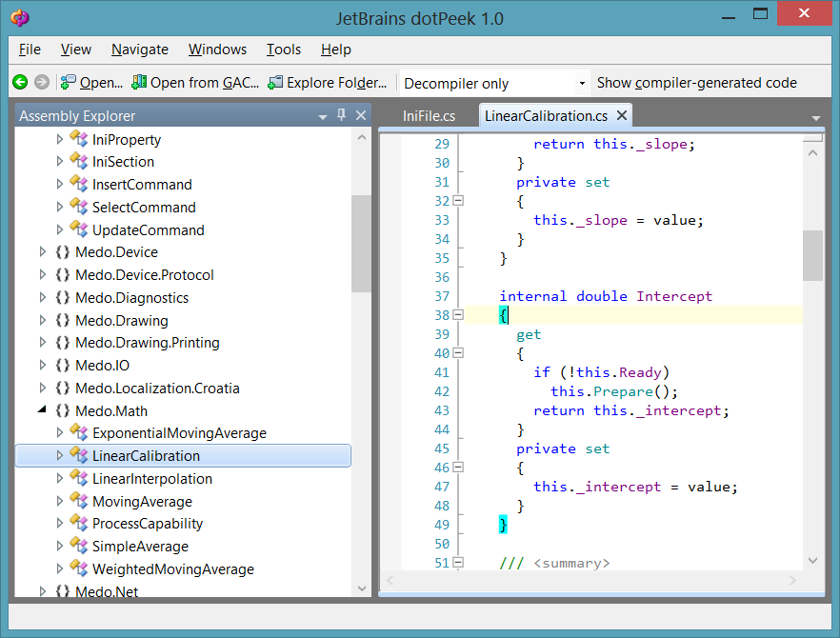Click the Open assembly toolbar icon

(x=69, y=83)
